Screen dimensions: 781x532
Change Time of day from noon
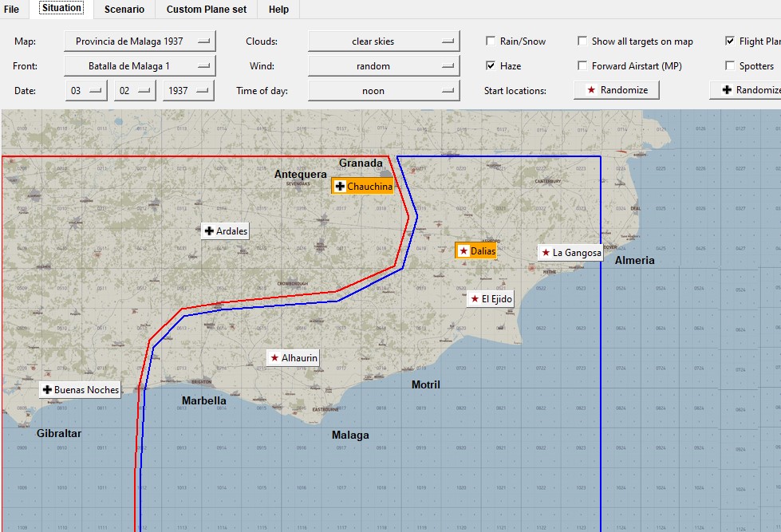[383, 90]
